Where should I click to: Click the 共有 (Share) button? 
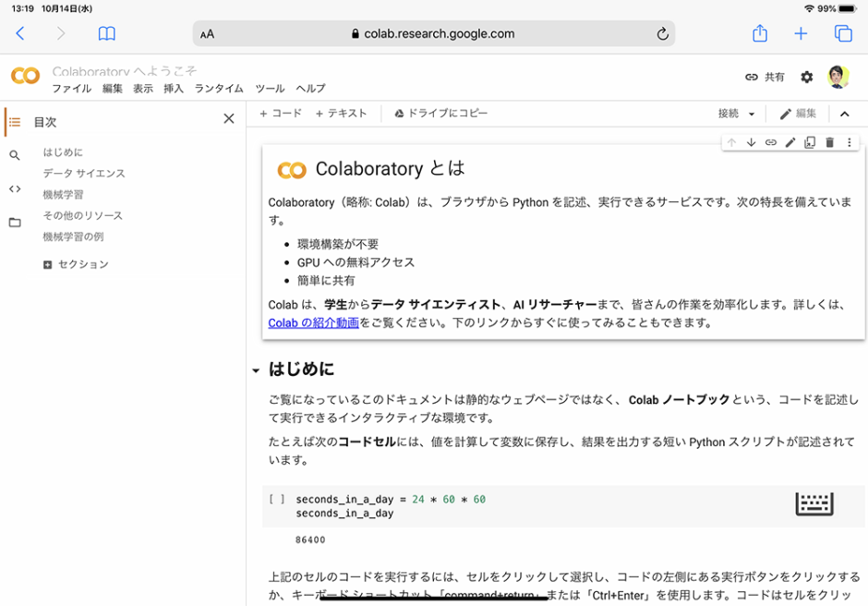766,78
